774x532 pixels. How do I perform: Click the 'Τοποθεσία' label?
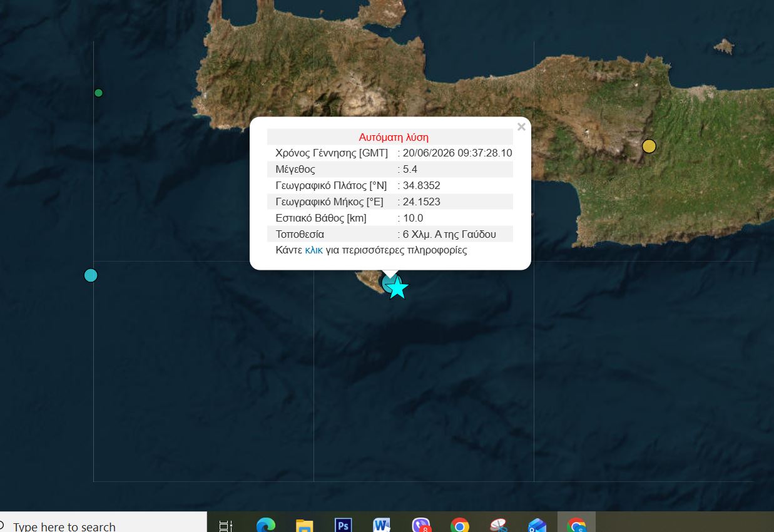(x=300, y=234)
